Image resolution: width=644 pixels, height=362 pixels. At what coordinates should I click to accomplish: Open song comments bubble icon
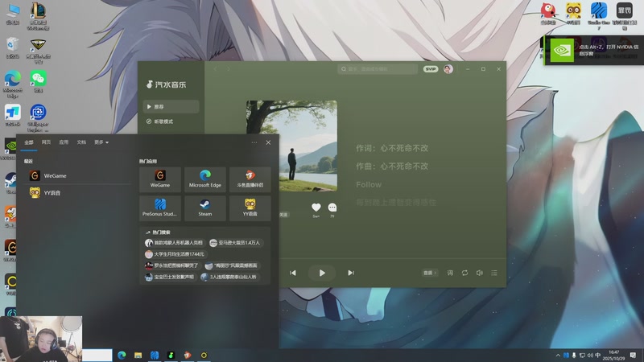pos(332,208)
